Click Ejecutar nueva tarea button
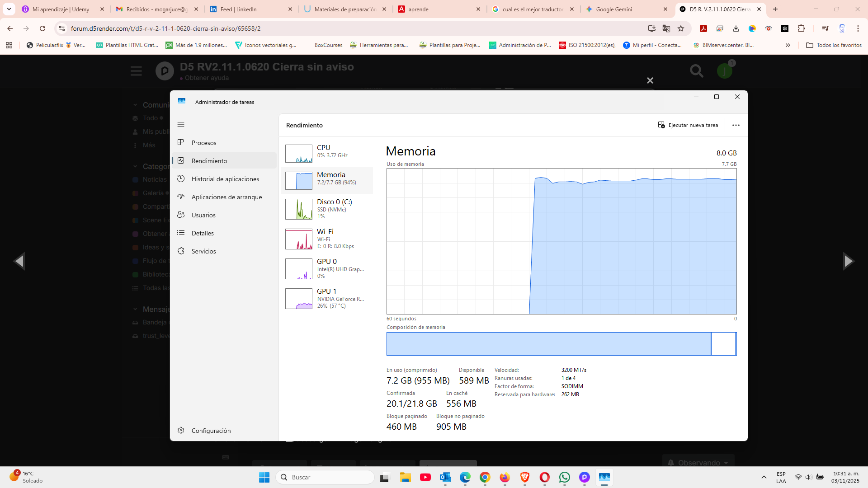 688,125
